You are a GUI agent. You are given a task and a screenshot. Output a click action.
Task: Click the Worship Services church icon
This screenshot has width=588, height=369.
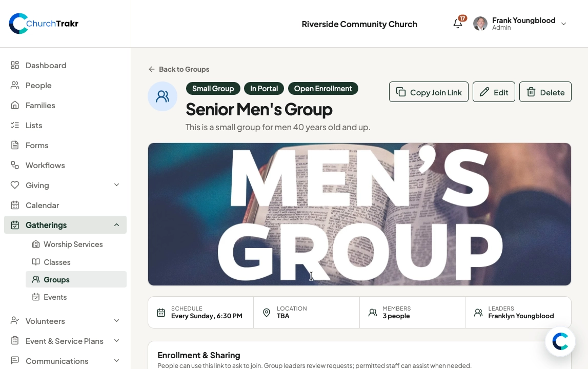pos(35,244)
